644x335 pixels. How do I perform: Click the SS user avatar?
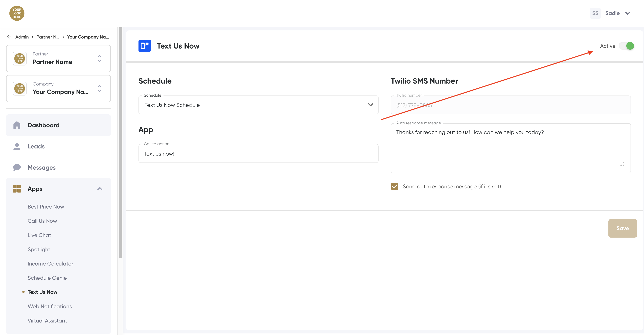(x=595, y=13)
